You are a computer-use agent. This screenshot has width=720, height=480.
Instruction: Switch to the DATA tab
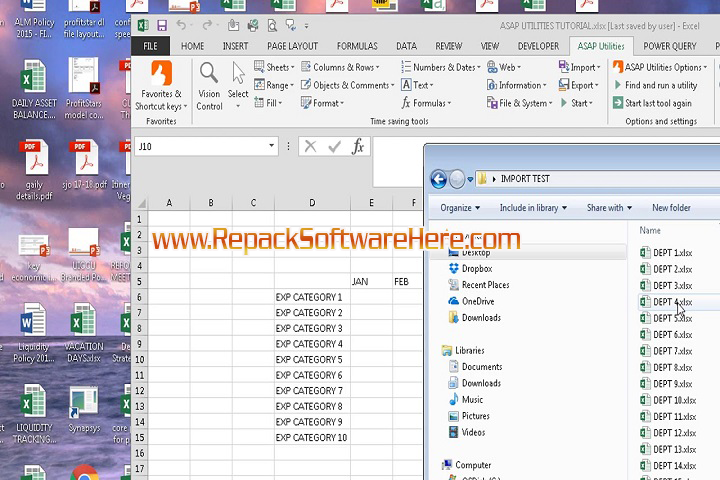(406, 46)
